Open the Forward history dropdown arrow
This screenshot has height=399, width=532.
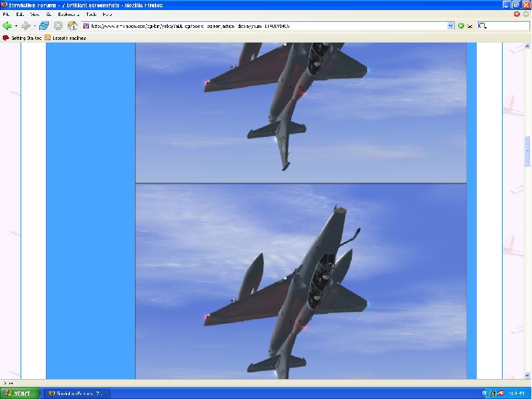coord(34,26)
